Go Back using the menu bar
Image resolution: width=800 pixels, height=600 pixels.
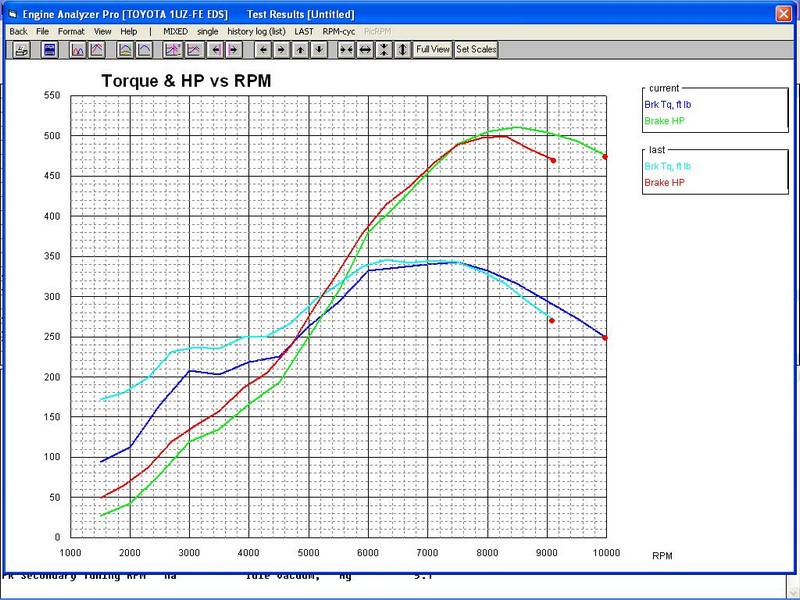coord(18,32)
